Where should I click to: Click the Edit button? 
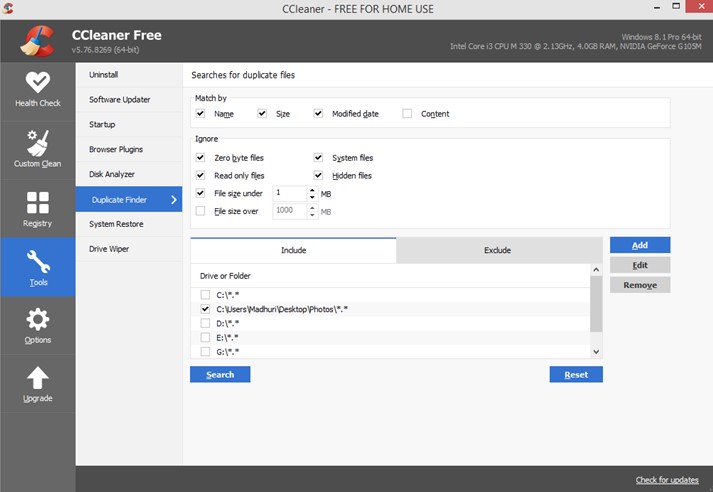(x=640, y=265)
